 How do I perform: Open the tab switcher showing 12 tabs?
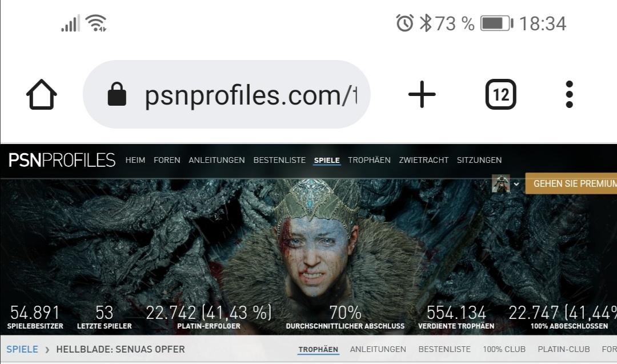(x=500, y=94)
